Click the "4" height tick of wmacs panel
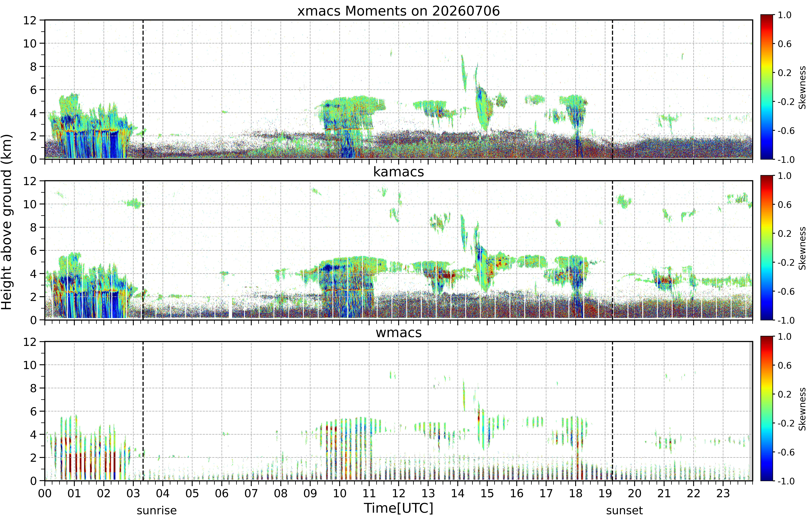 [33, 435]
